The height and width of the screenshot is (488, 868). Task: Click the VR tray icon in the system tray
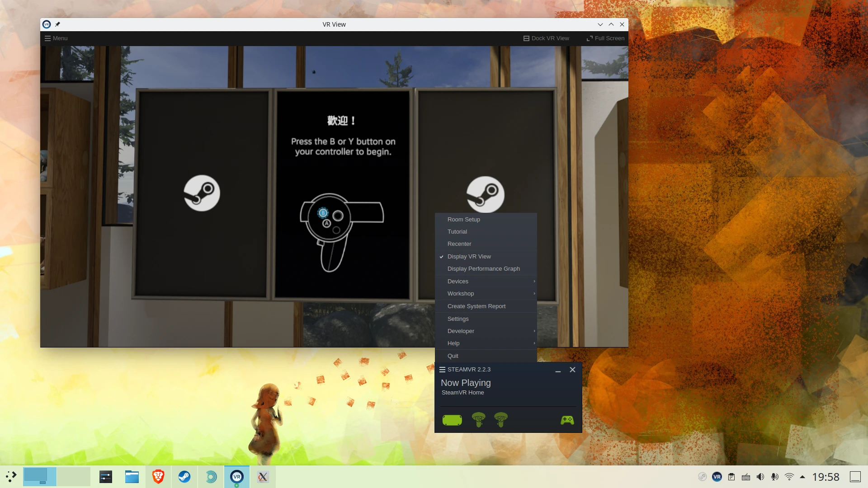pos(717,477)
